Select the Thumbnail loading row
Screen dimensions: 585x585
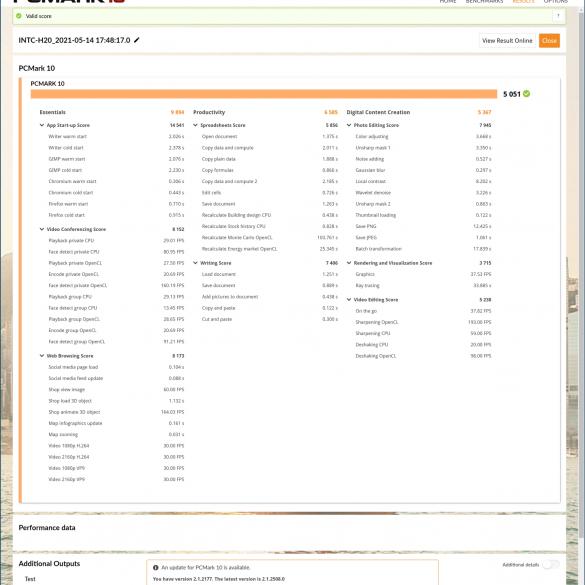coord(423,215)
